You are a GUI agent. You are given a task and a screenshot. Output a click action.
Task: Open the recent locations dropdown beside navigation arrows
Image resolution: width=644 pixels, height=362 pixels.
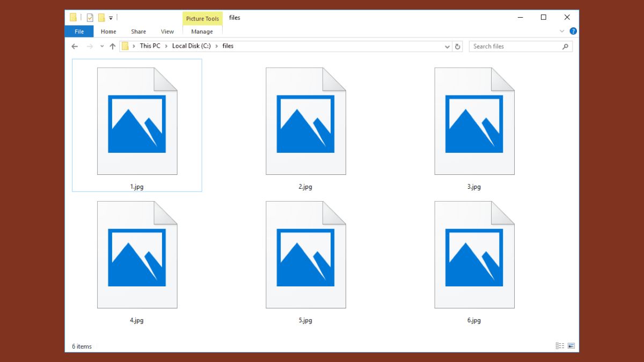click(x=101, y=46)
